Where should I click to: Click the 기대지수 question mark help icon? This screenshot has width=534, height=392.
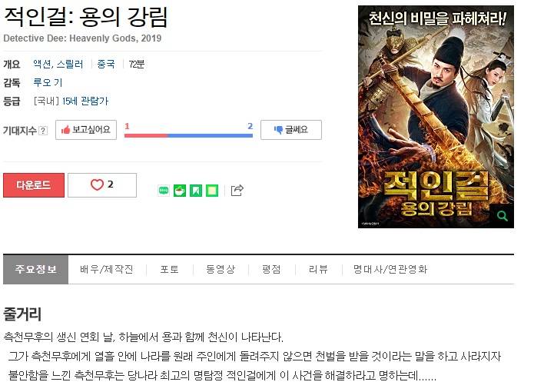click(x=43, y=131)
